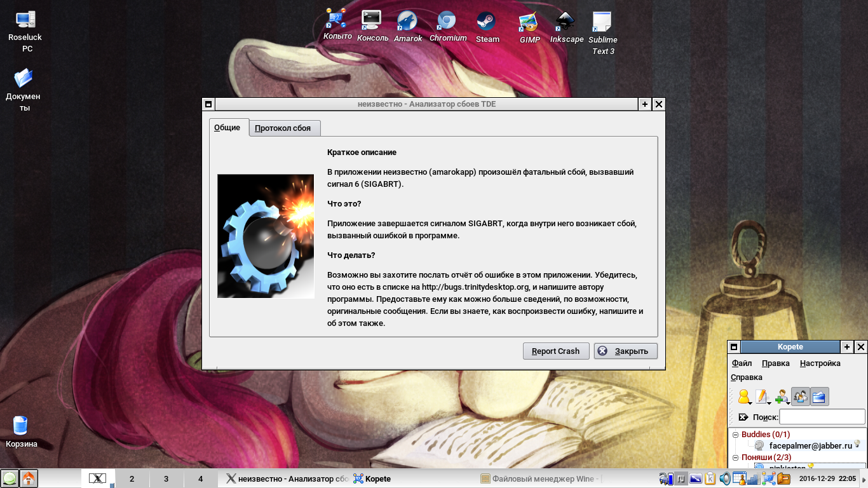Click the display resize tray icon

[x=695, y=478]
